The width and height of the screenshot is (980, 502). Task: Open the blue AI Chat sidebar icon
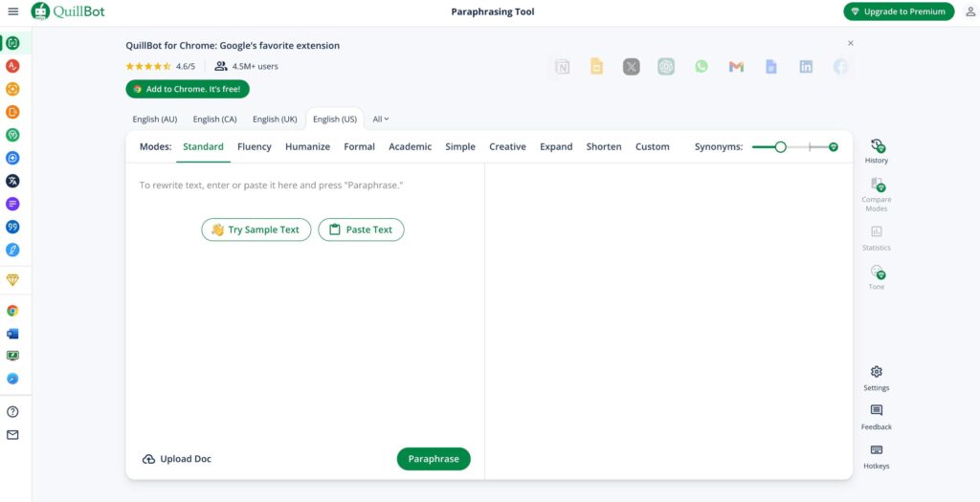click(12, 158)
